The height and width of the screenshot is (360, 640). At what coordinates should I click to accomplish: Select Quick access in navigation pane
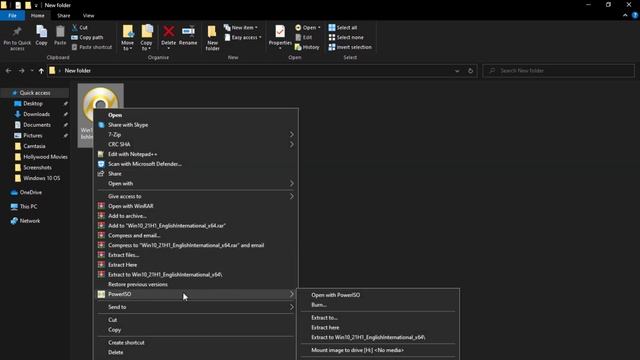(35, 93)
